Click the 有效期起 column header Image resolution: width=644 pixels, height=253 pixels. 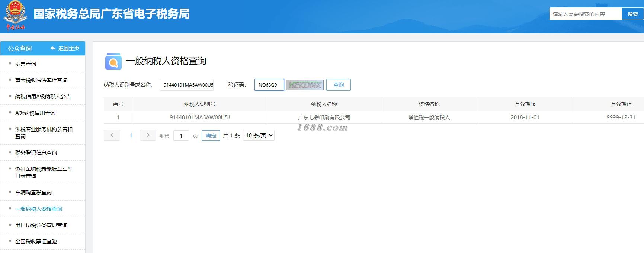(x=525, y=104)
